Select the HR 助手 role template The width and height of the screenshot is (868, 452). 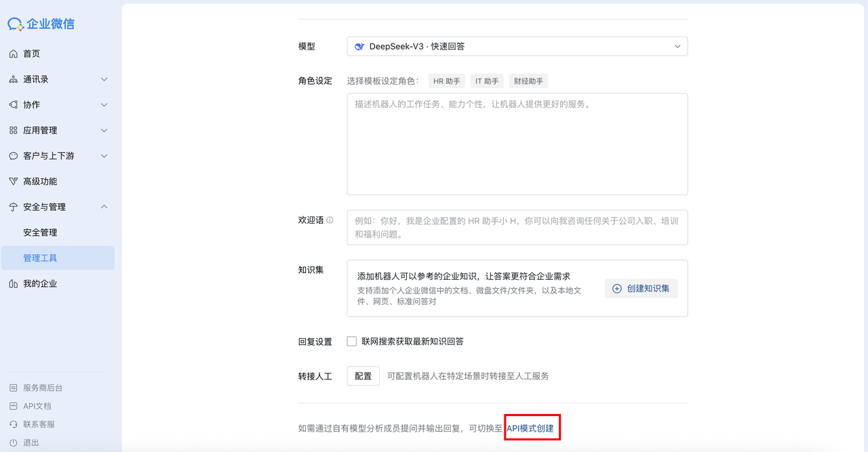[x=446, y=81]
